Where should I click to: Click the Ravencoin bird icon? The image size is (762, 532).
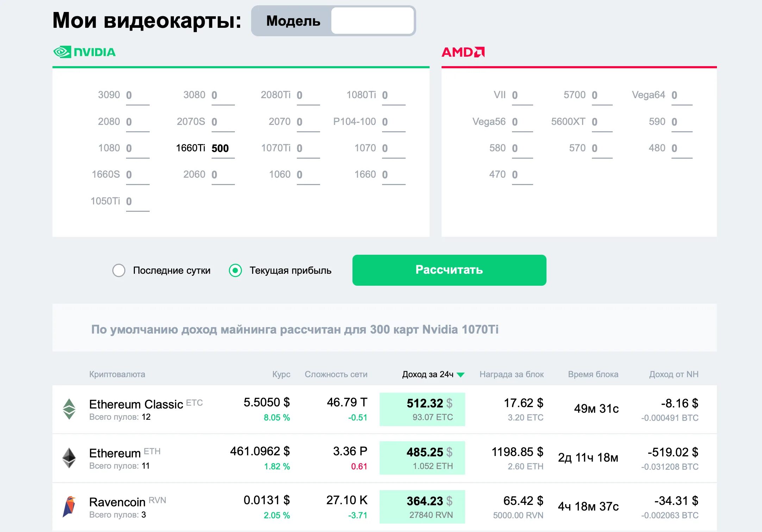point(69,506)
